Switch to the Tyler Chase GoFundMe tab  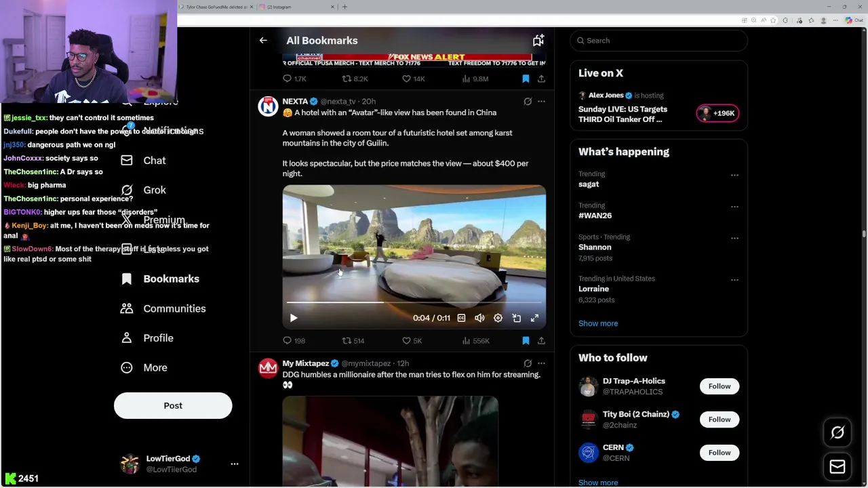(x=215, y=7)
